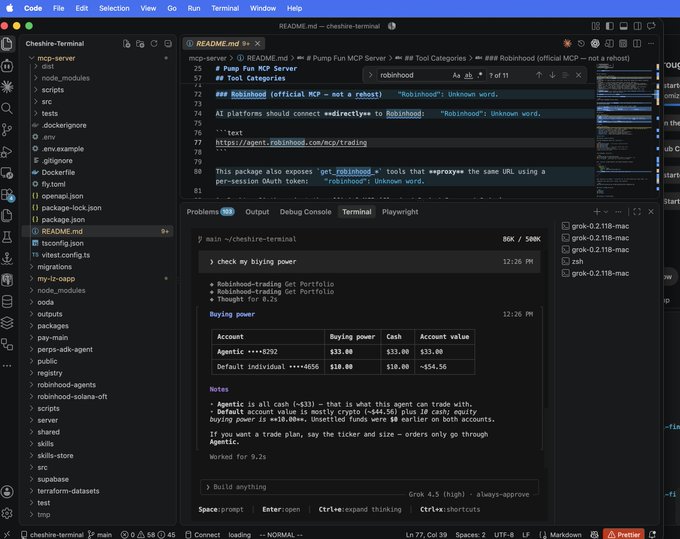Maximize the terminal panel size
This screenshot has width=680, height=539.
click(637, 212)
